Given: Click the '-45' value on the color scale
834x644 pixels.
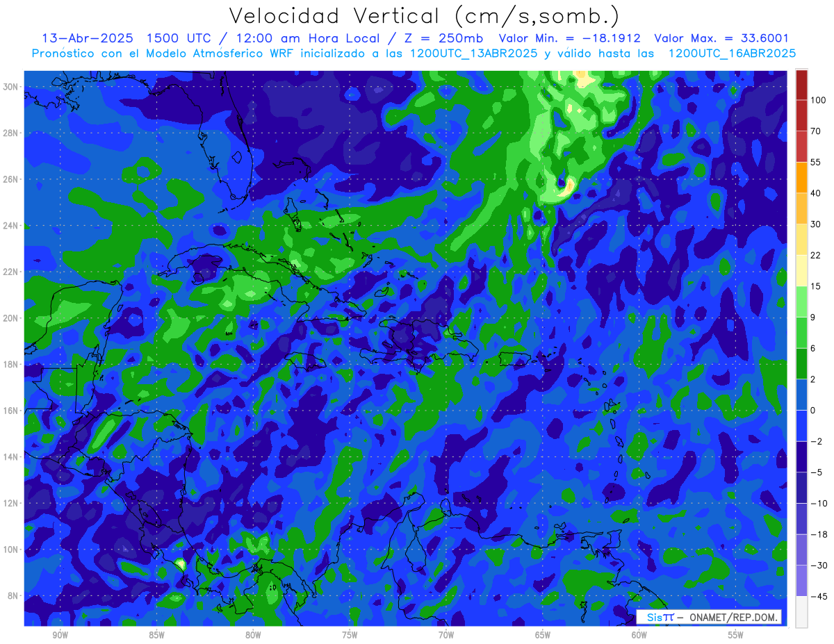Looking at the screenshot, I should click(x=818, y=596).
